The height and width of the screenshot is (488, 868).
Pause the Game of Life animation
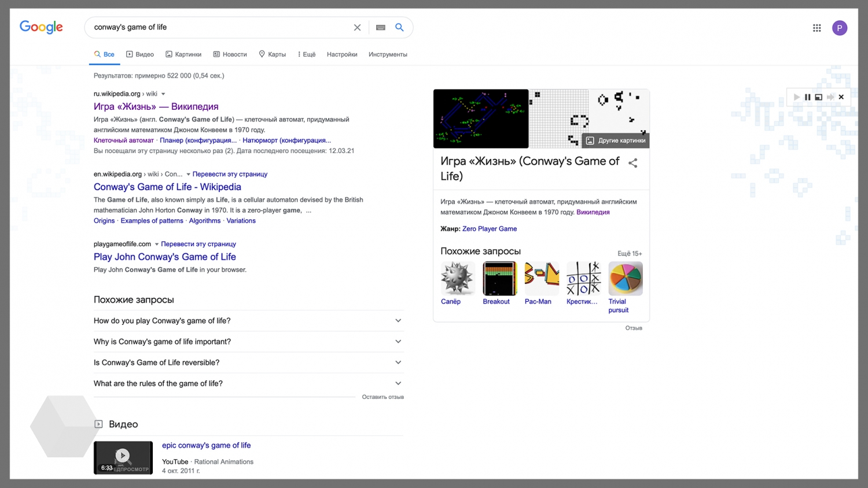click(x=807, y=97)
